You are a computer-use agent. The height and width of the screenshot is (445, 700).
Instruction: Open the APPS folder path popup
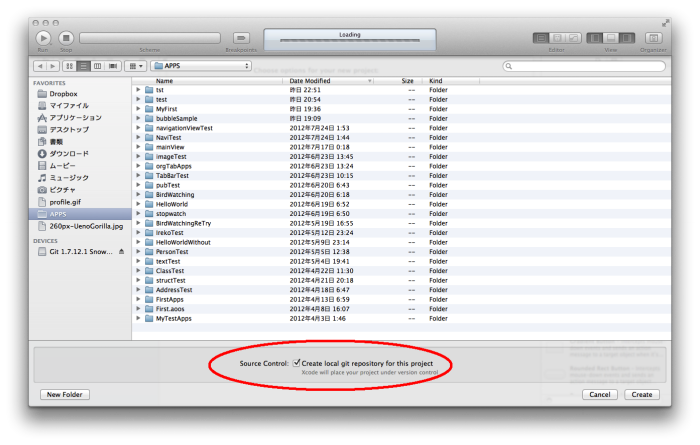(x=201, y=66)
